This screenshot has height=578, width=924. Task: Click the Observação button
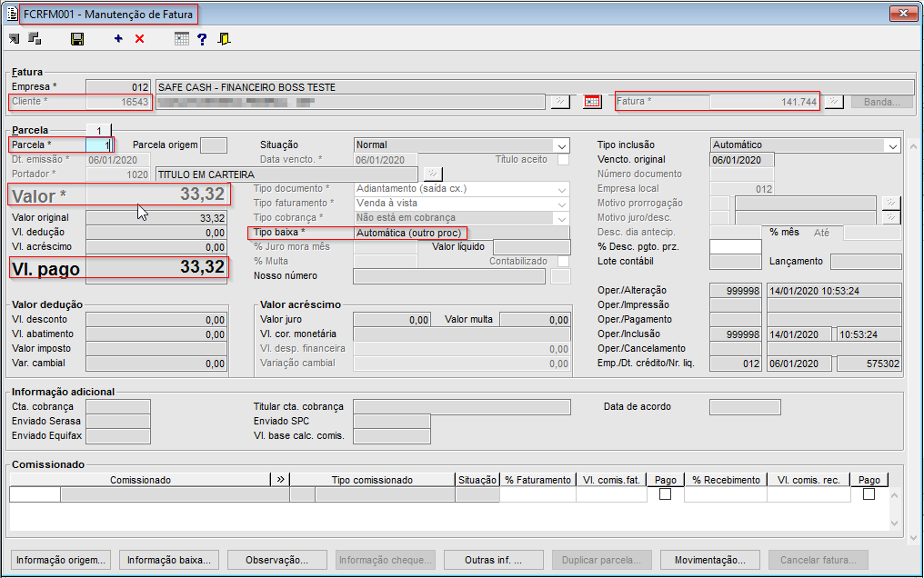click(277, 560)
